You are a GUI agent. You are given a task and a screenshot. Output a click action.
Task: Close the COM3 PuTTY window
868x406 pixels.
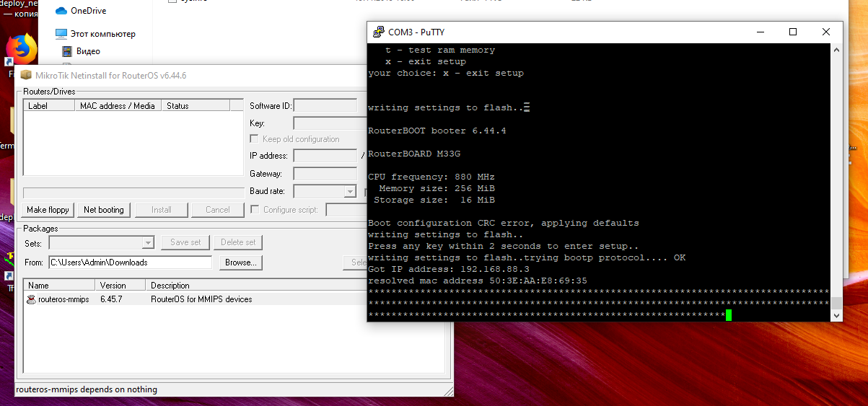pos(826,32)
